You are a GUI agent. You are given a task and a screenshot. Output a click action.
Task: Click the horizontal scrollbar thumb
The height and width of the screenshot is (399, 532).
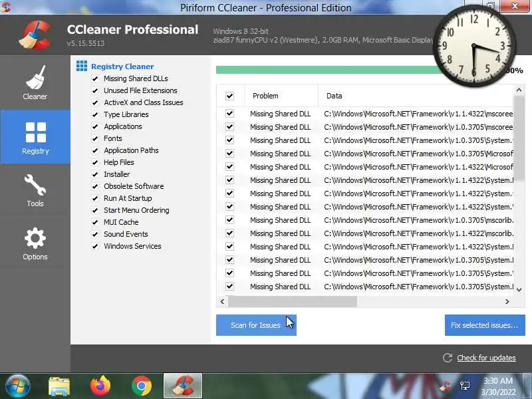tap(293, 301)
